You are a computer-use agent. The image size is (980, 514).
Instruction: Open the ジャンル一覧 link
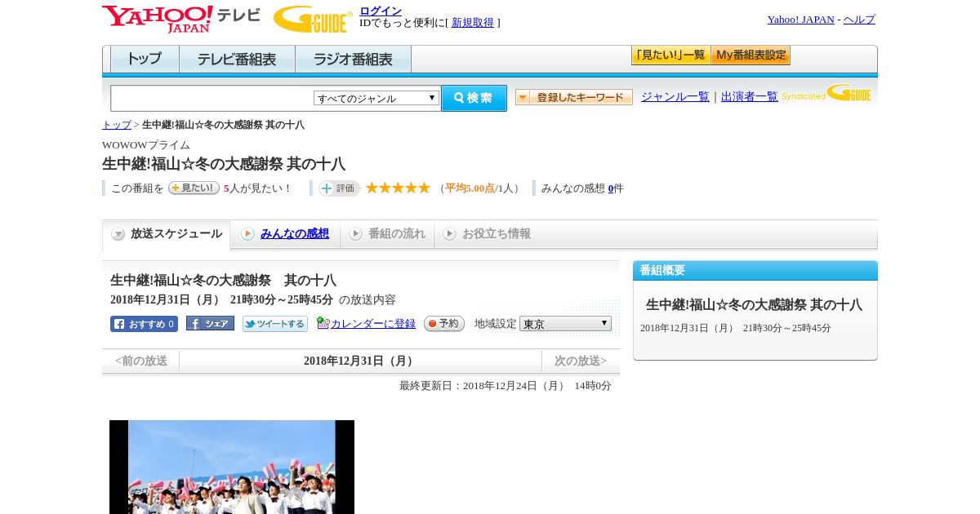[675, 97]
